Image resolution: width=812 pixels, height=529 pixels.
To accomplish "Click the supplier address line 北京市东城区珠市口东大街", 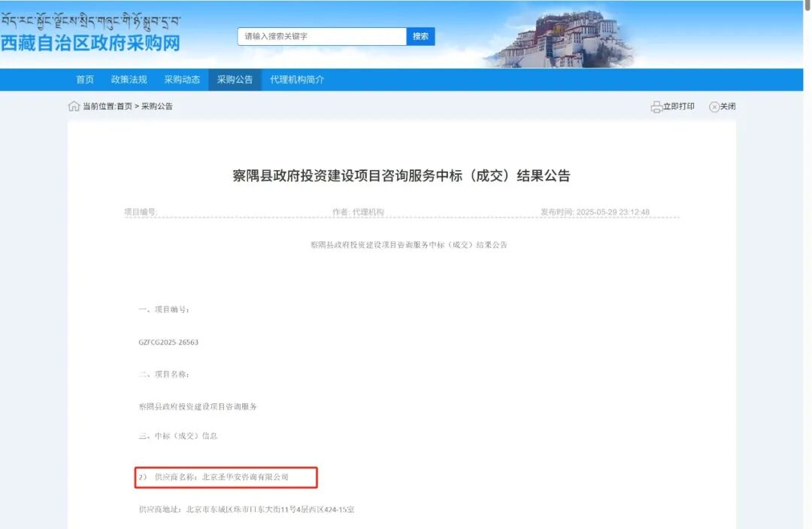I will coord(248,509).
